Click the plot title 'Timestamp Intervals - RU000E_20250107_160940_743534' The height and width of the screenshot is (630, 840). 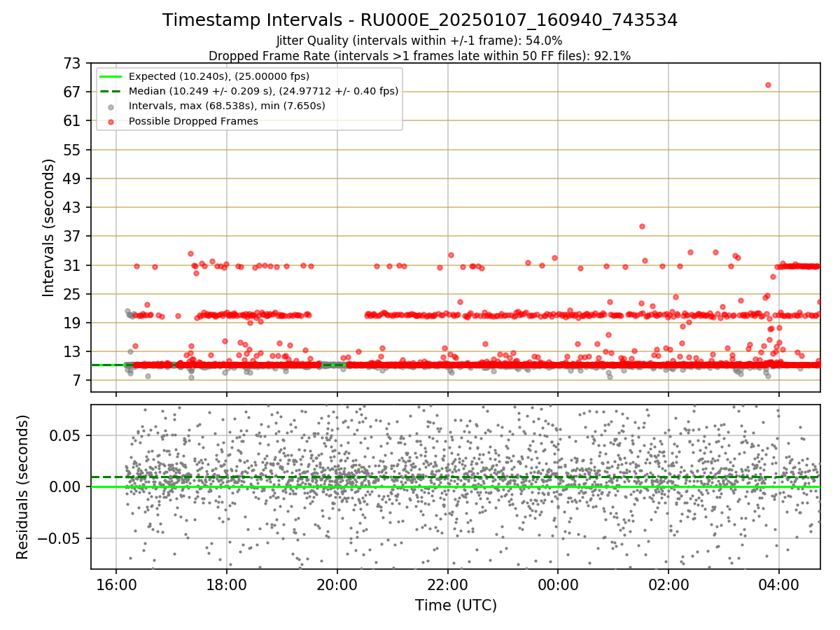click(420, 20)
